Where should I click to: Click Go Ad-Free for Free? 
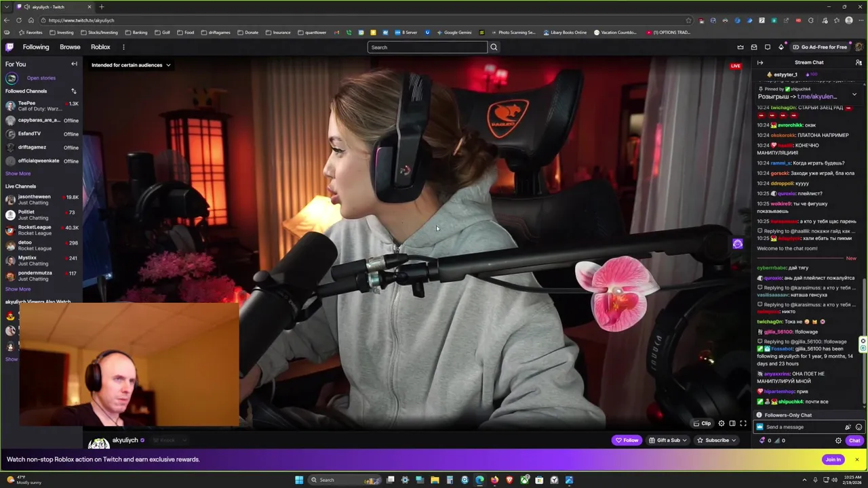819,47
